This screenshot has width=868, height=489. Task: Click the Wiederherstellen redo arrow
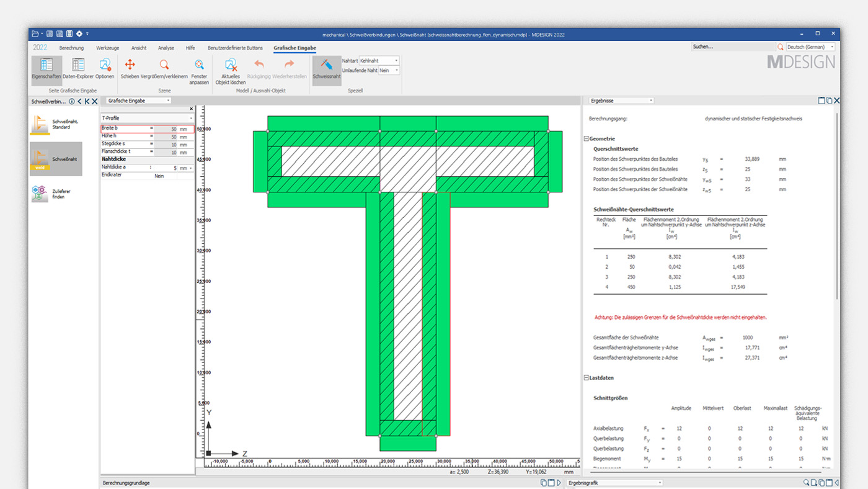(x=290, y=69)
